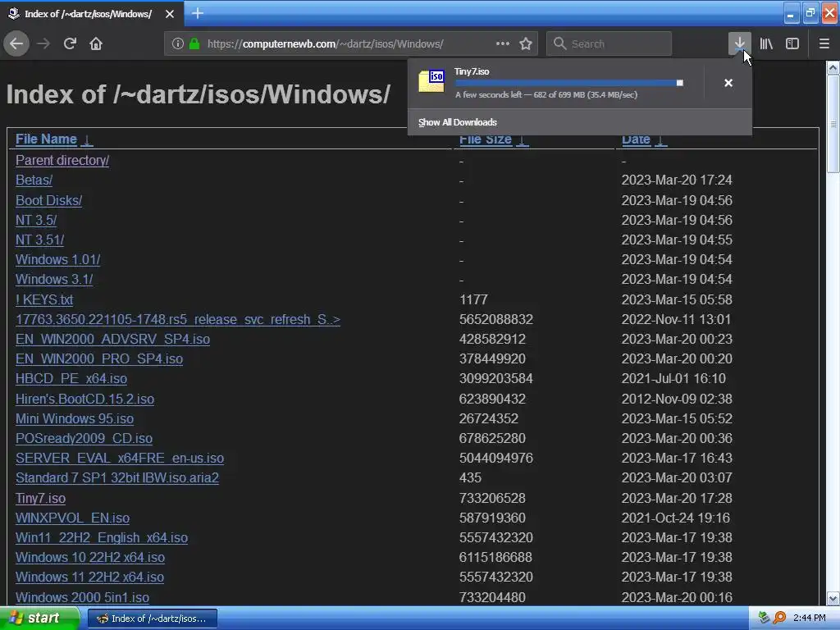840x630 pixels.
Task: Open the NT 3.51/ folder link
Action: coord(39,240)
